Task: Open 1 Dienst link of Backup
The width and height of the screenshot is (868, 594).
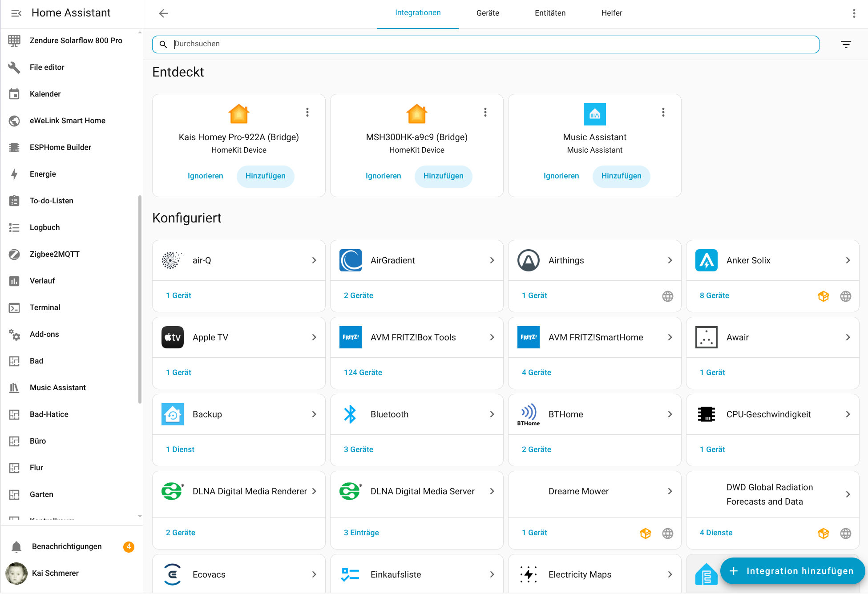Action: [180, 449]
